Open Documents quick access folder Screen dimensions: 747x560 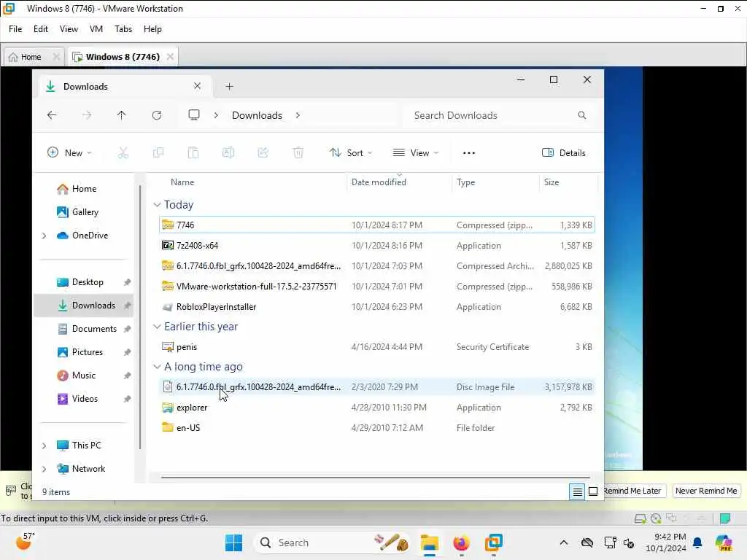pyautogui.click(x=83, y=329)
